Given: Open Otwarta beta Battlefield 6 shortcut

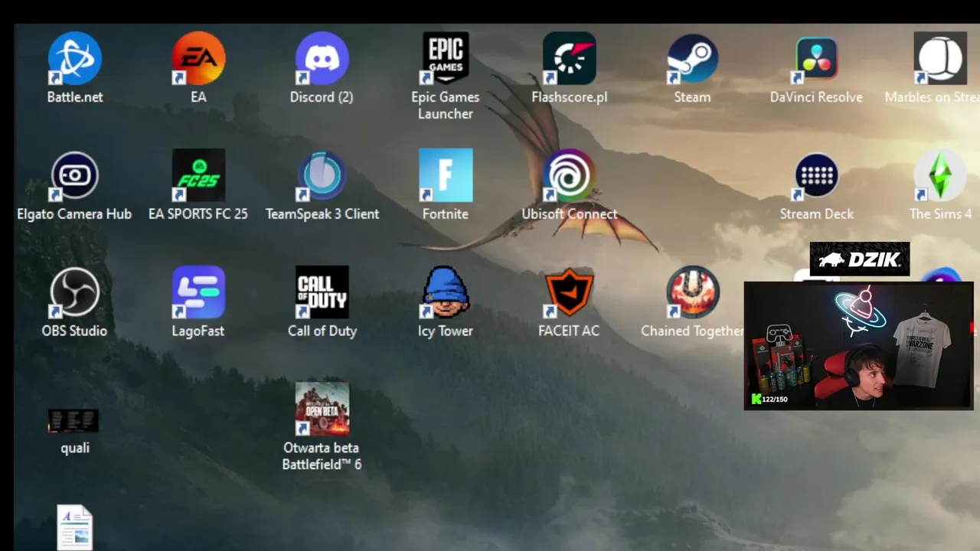Looking at the screenshot, I should pos(322,409).
